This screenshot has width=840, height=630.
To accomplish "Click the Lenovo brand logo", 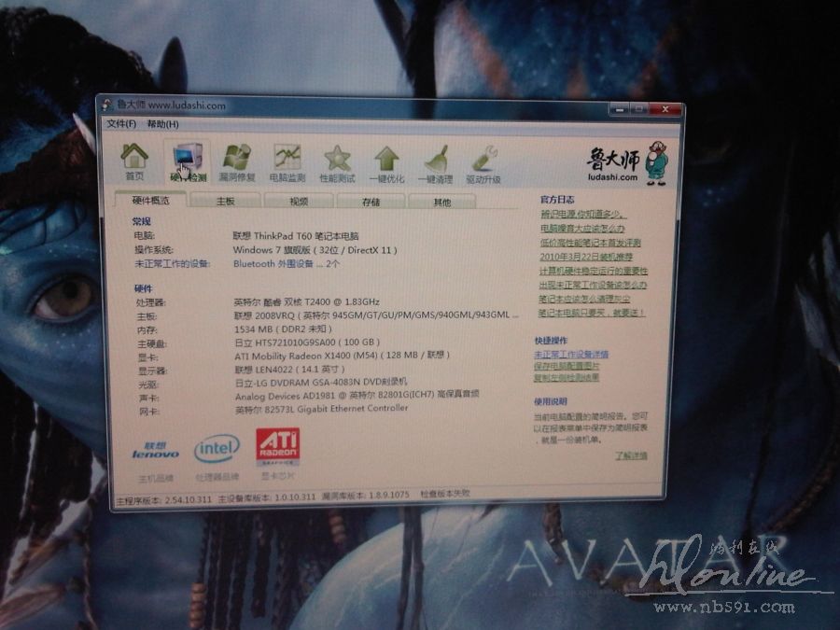I will click(155, 450).
